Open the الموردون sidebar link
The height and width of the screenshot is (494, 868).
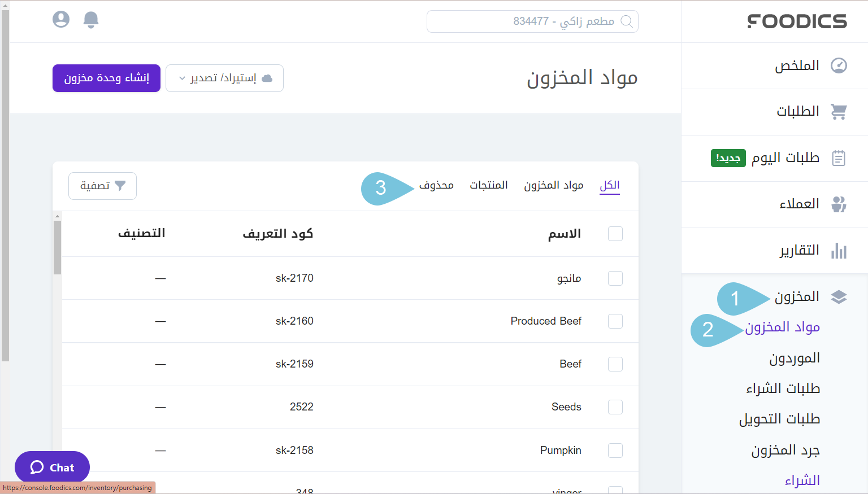point(794,359)
